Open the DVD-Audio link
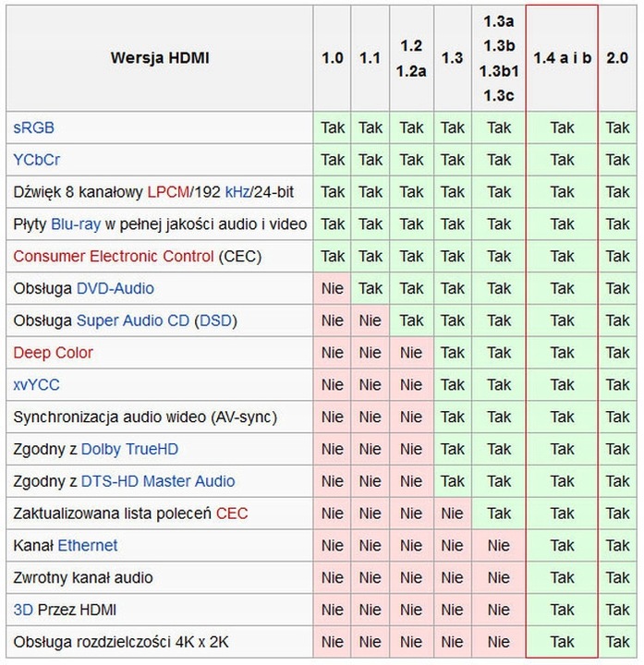The width and height of the screenshot is (644, 665). (x=115, y=288)
